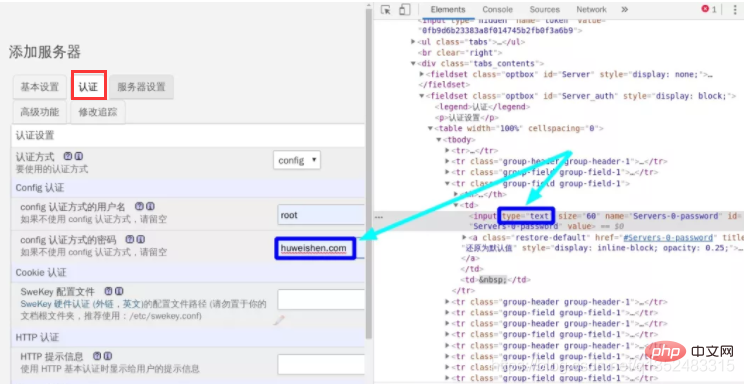Click the Cookie 认证 section header
The height and width of the screenshot is (384, 744).
[x=41, y=272]
